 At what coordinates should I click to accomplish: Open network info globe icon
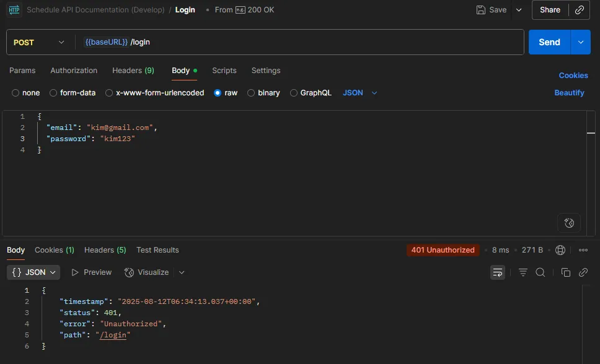point(560,250)
